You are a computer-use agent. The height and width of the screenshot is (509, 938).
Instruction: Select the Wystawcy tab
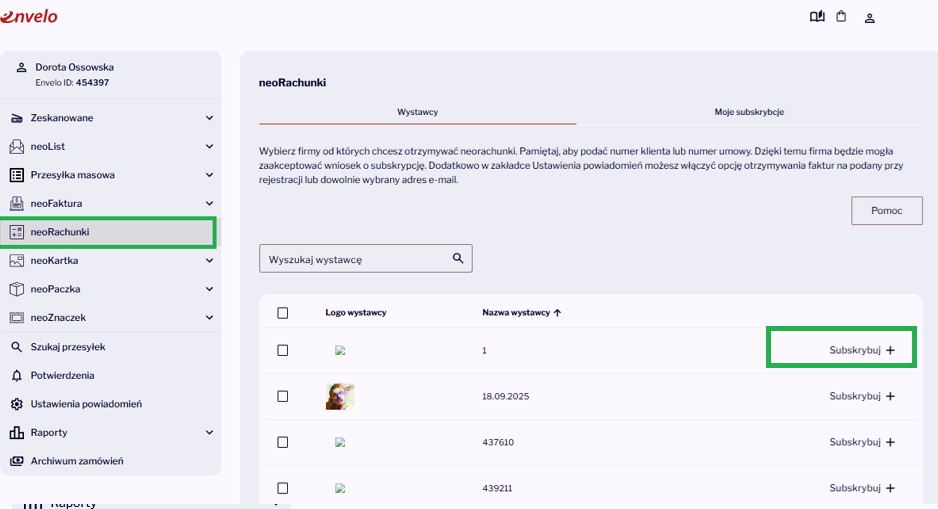[x=418, y=112]
